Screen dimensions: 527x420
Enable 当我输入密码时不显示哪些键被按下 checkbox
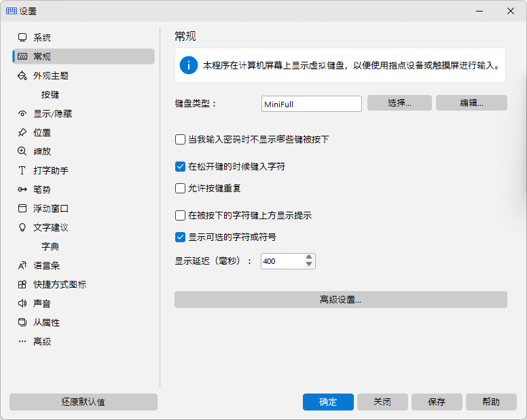click(180, 139)
